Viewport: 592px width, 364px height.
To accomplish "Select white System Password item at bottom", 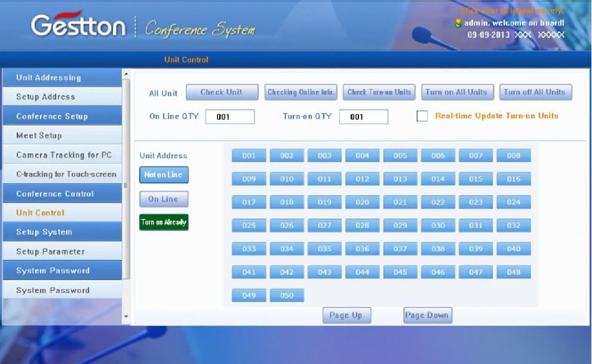I will point(62,290).
